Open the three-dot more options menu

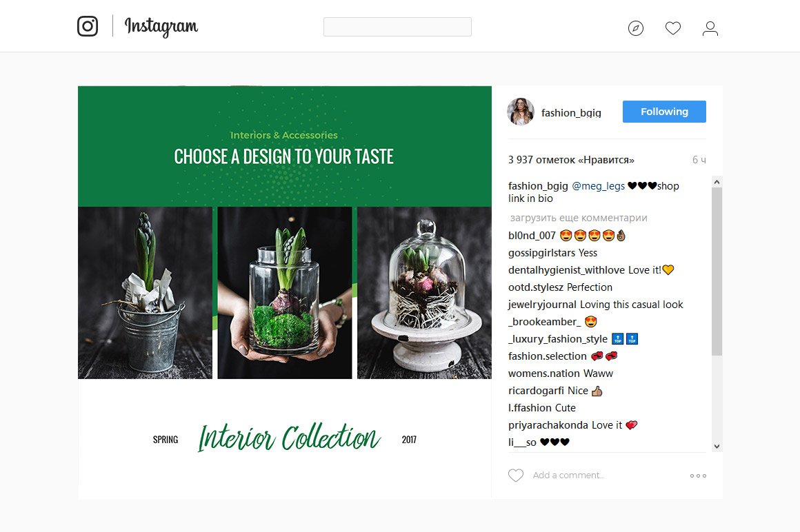[x=698, y=476]
